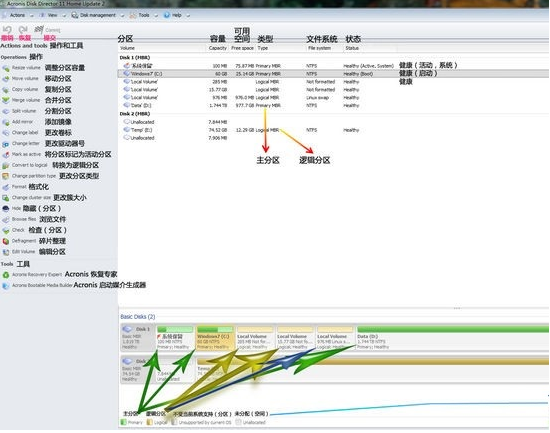This screenshot has height=433, width=550.
Task: Sort by the Type column header
Action: 263,48
